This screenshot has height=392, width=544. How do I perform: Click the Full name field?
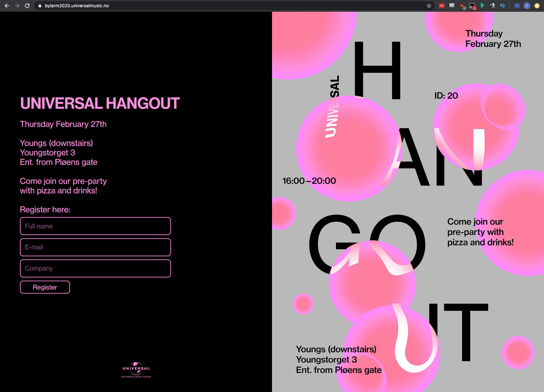click(x=95, y=226)
